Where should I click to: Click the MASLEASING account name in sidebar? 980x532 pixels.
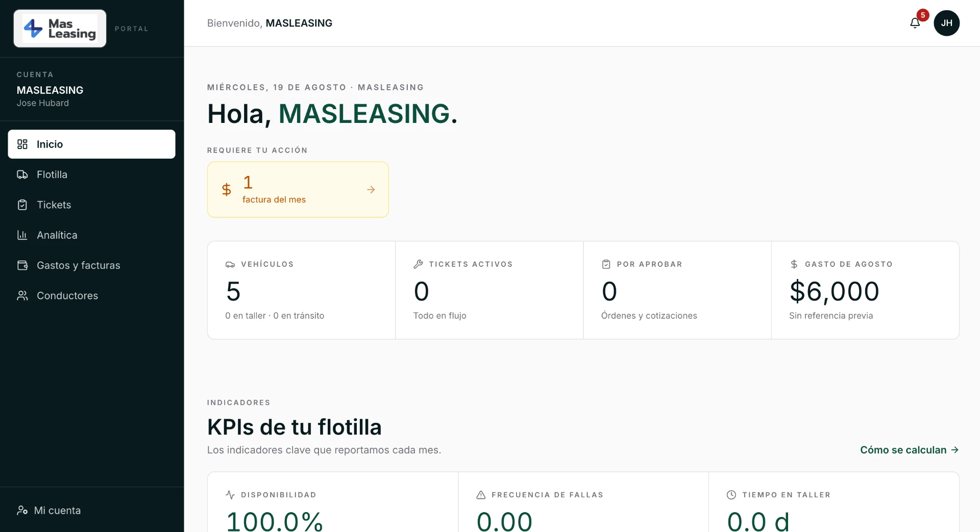pos(50,90)
